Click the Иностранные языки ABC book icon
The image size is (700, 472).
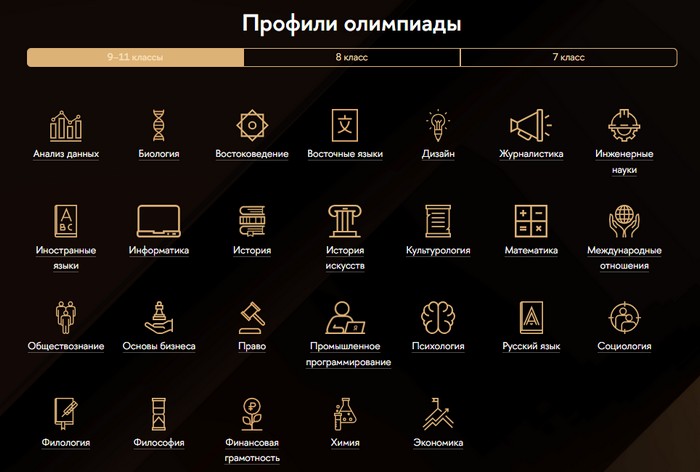pos(66,221)
